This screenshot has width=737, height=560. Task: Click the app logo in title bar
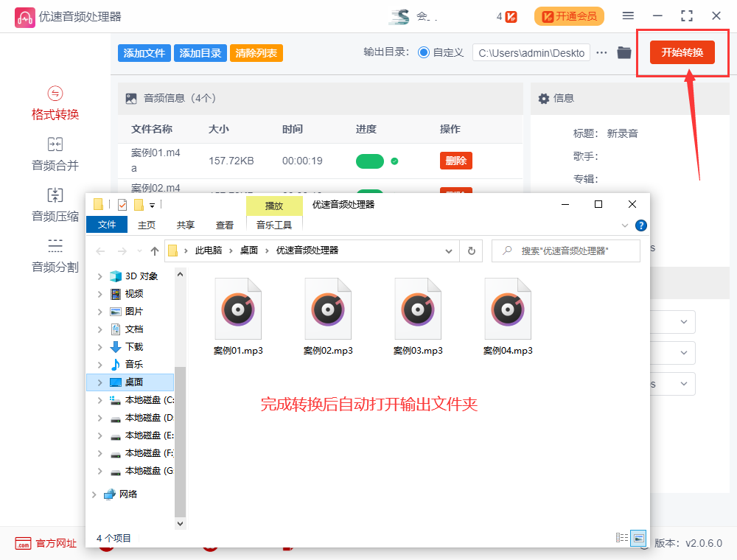point(24,18)
